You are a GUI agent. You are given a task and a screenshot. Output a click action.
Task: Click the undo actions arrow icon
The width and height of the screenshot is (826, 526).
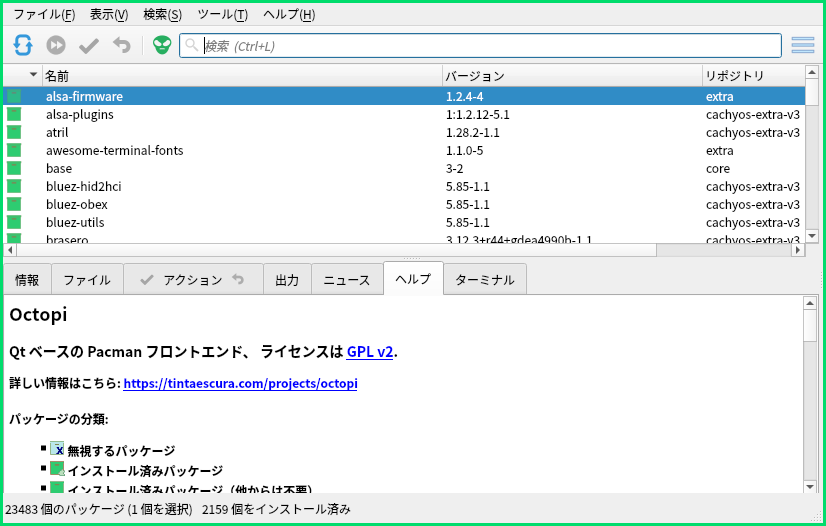tap(122, 45)
